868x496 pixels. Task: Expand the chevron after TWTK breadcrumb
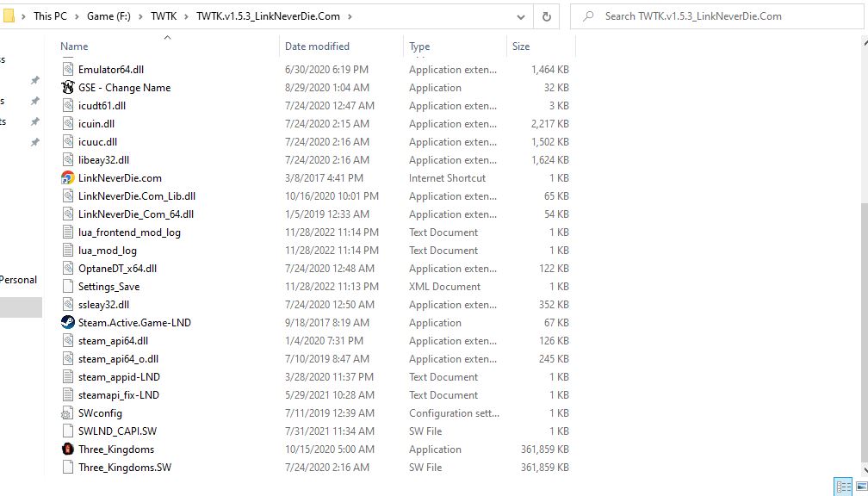pos(186,15)
